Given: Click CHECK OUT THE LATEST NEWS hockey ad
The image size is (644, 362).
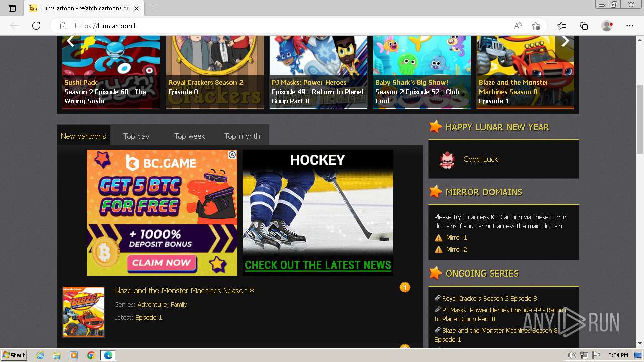Looking at the screenshot, I should [x=318, y=265].
